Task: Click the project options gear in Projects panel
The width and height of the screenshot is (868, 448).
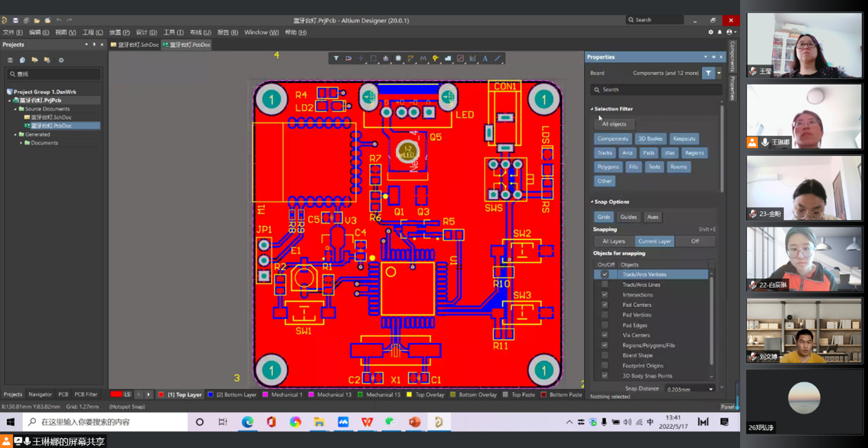Action: pyautogui.click(x=61, y=60)
